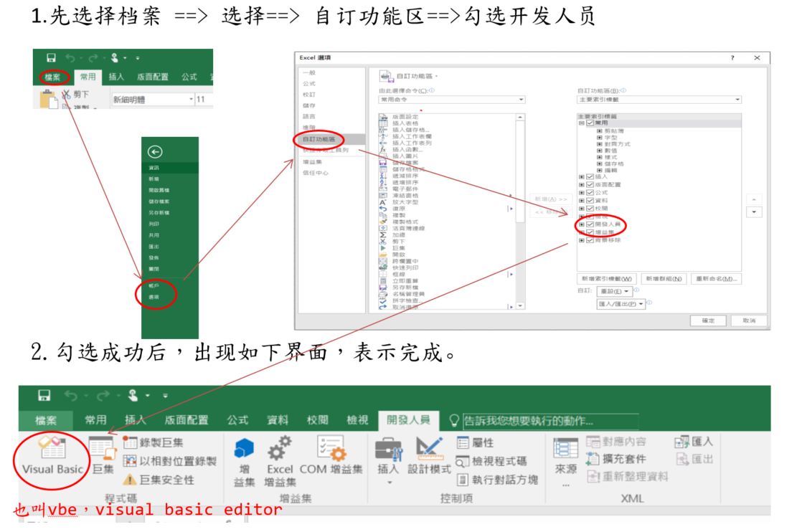
Task: Toggle the 常用 tab checkbox
Action: point(588,121)
